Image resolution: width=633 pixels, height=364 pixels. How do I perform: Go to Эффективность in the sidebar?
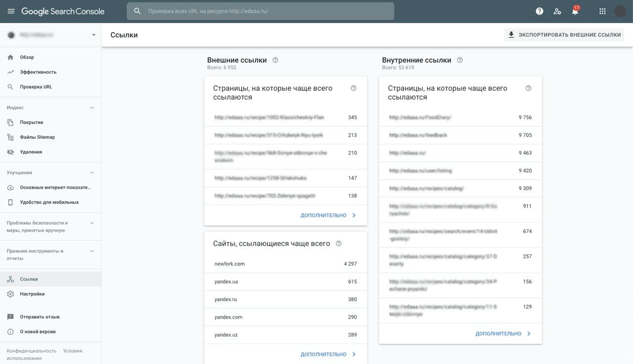tap(38, 72)
